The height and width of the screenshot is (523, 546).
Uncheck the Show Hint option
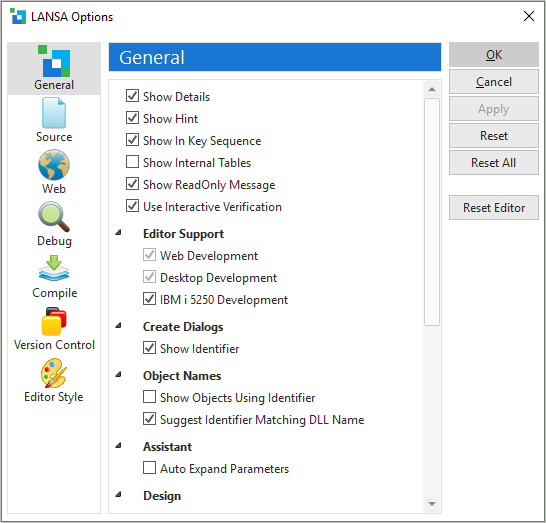(x=132, y=118)
